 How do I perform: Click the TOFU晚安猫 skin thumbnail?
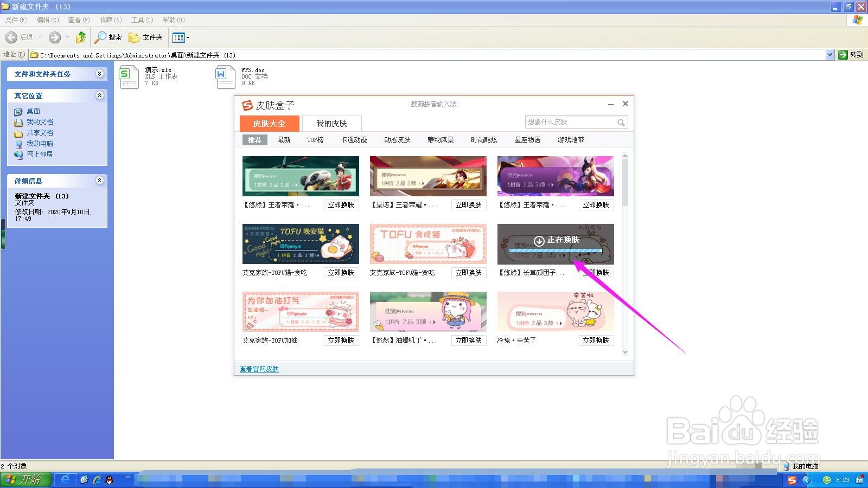pyautogui.click(x=301, y=244)
